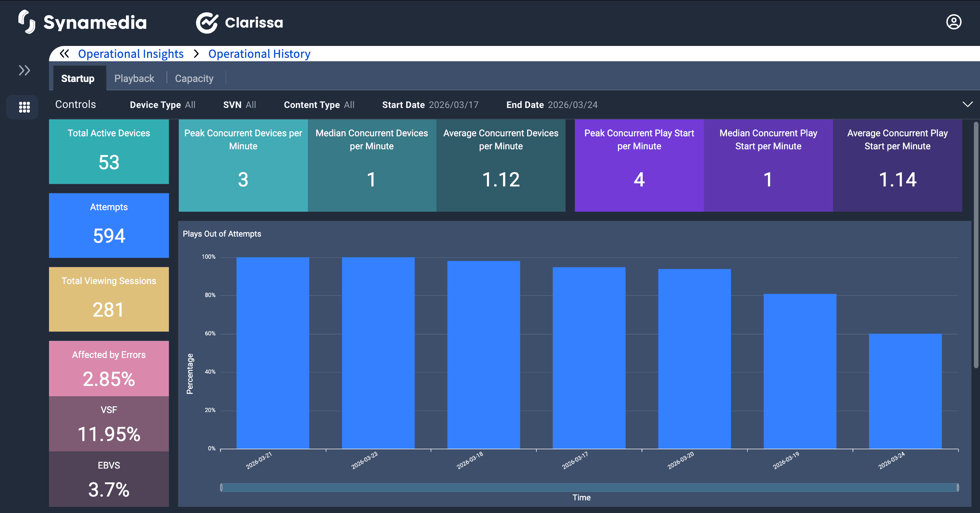Switch to the Playback tab

(x=134, y=78)
